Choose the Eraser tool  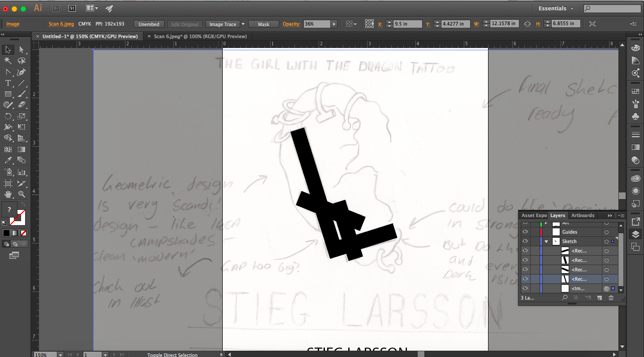22,104
